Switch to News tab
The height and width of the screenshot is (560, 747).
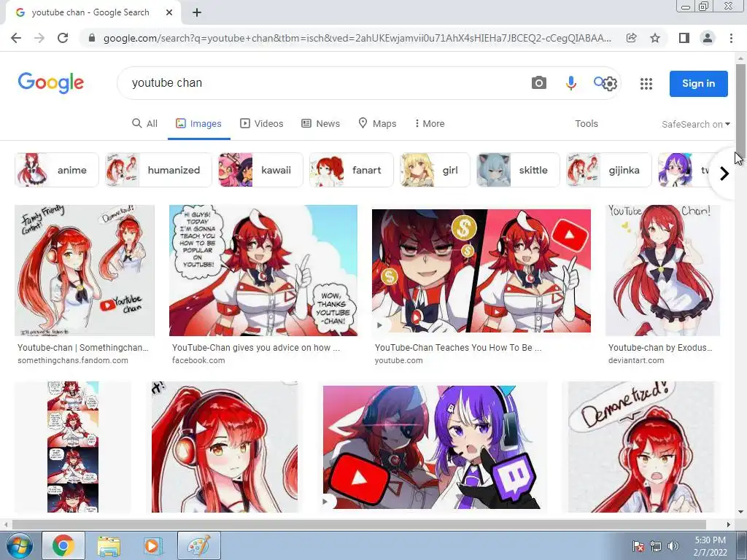click(321, 123)
